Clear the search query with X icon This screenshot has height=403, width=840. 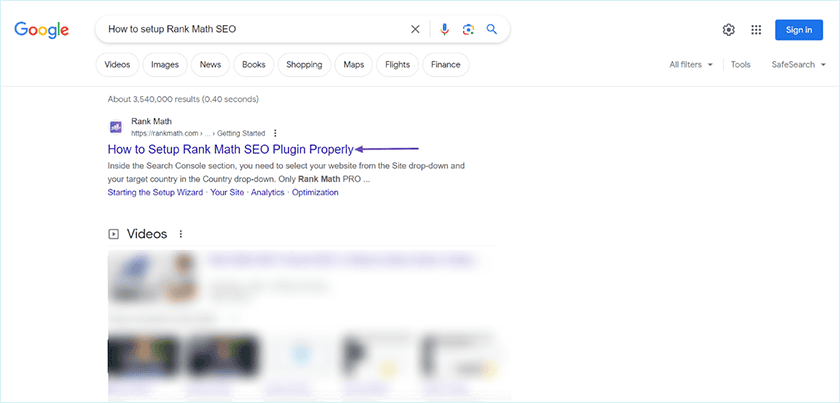point(415,29)
